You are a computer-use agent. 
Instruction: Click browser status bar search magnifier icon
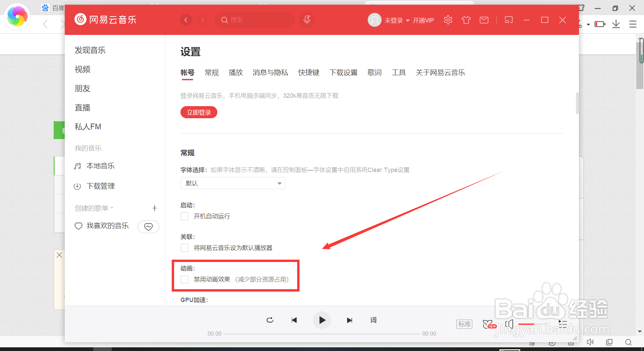[628, 342]
